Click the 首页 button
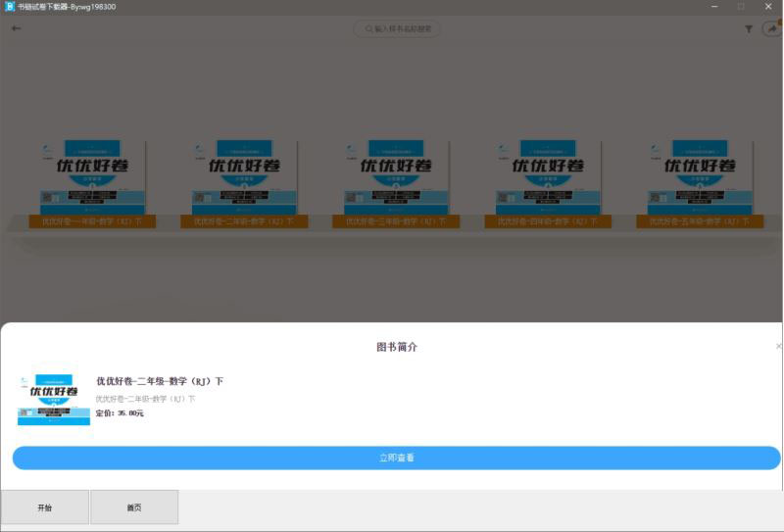 [x=134, y=508]
